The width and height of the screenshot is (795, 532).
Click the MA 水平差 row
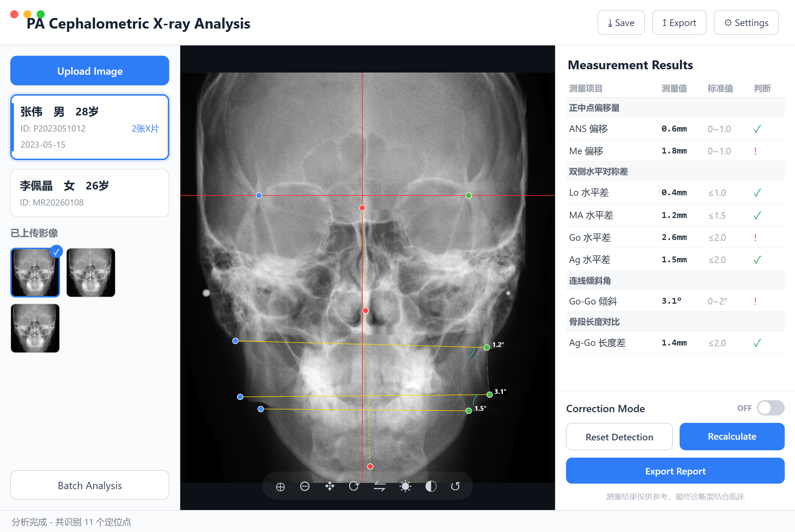coord(675,215)
